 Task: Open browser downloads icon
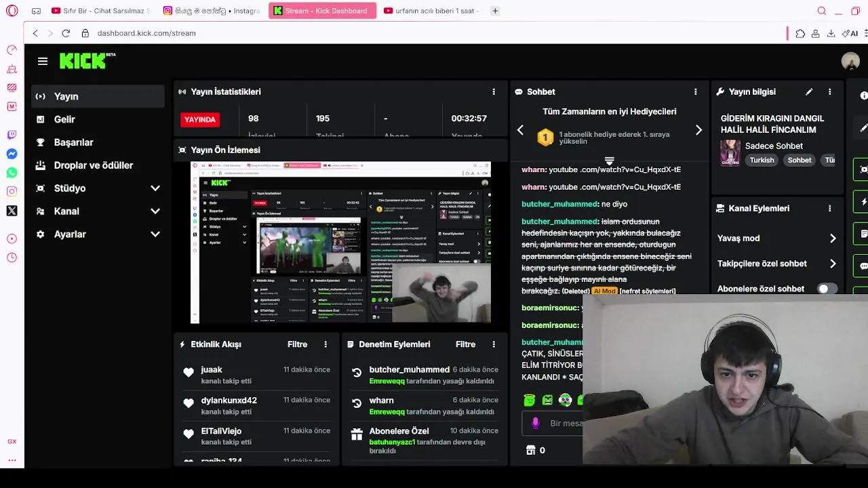[x=831, y=33]
